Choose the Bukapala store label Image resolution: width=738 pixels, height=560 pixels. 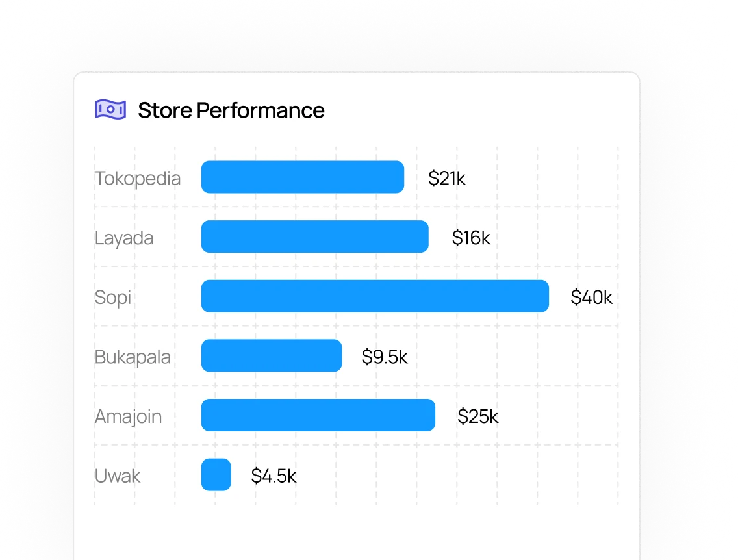pos(133,357)
